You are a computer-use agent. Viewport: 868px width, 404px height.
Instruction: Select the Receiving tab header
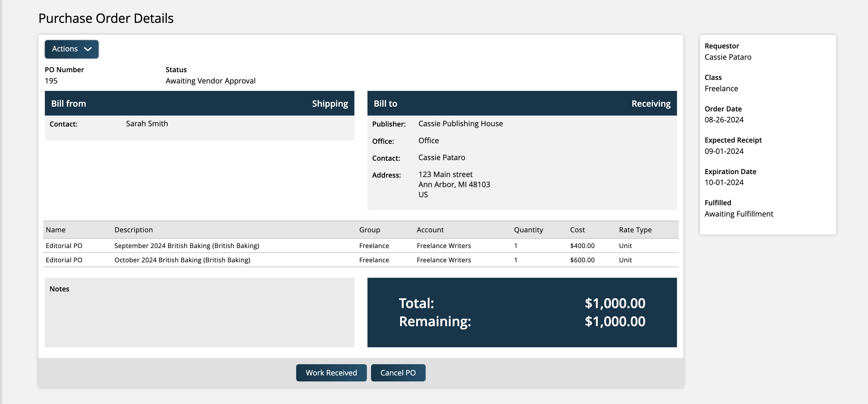(x=650, y=103)
